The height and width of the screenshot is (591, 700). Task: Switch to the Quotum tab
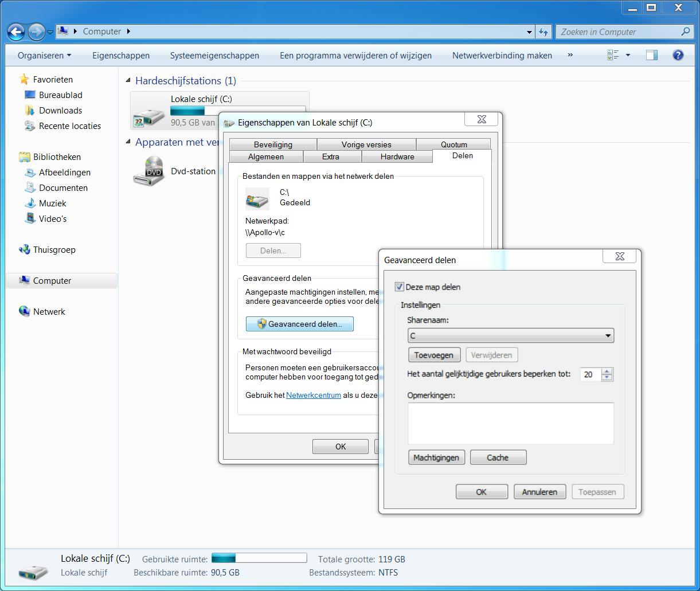(x=454, y=144)
